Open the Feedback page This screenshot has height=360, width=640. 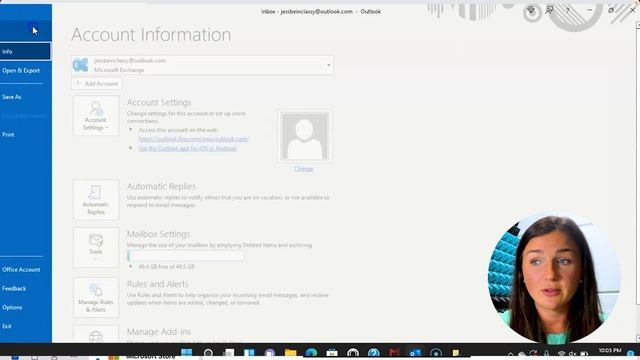point(14,289)
